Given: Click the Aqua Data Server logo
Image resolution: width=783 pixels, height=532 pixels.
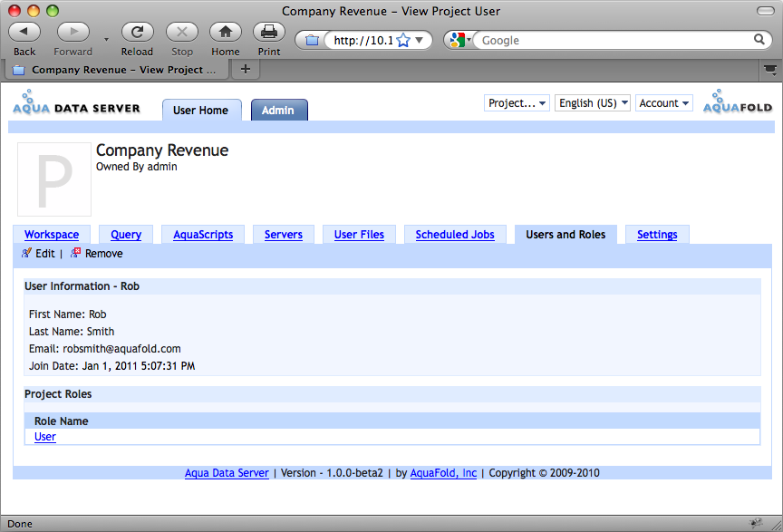Looking at the screenshot, I should coord(76,102).
